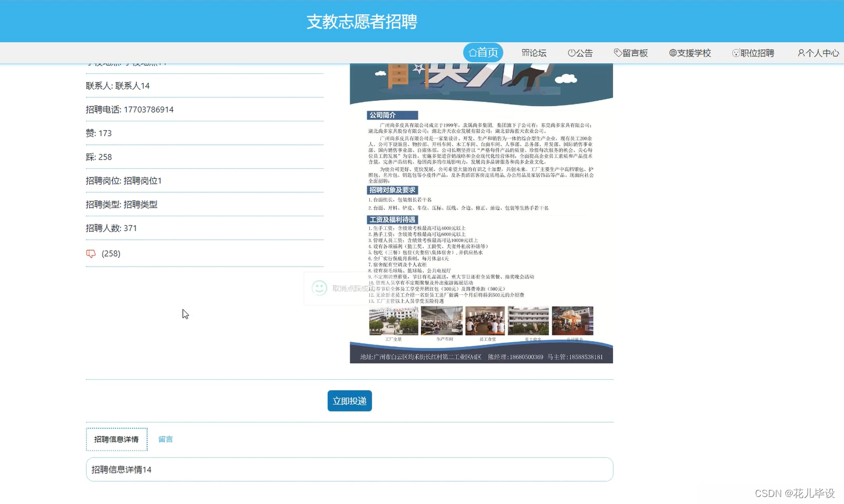Click the text 联系人: 联系人14
The width and height of the screenshot is (844, 504).
click(x=118, y=86)
